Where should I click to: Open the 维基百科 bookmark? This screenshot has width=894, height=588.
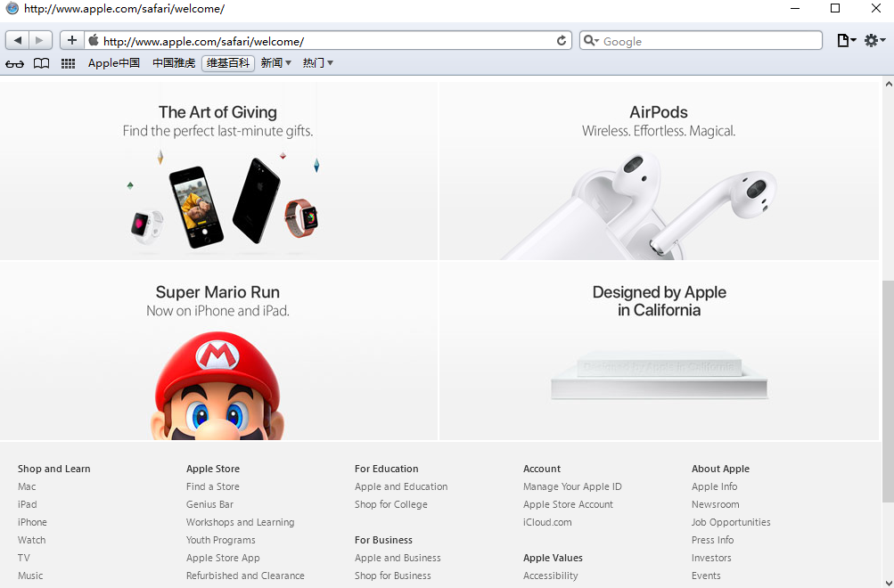pos(228,63)
